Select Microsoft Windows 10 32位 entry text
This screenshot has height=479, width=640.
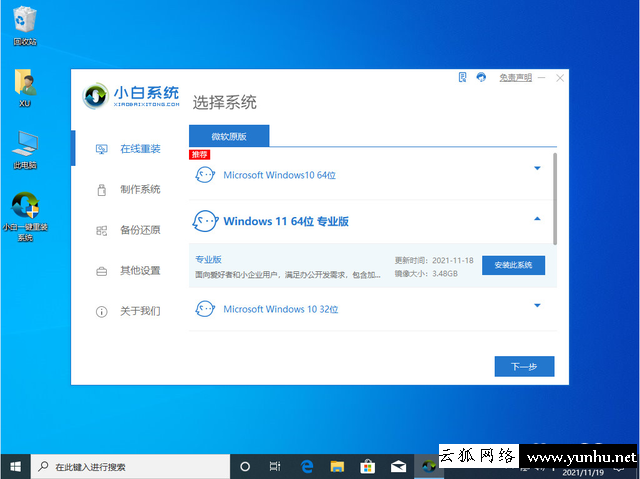[x=281, y=309]
